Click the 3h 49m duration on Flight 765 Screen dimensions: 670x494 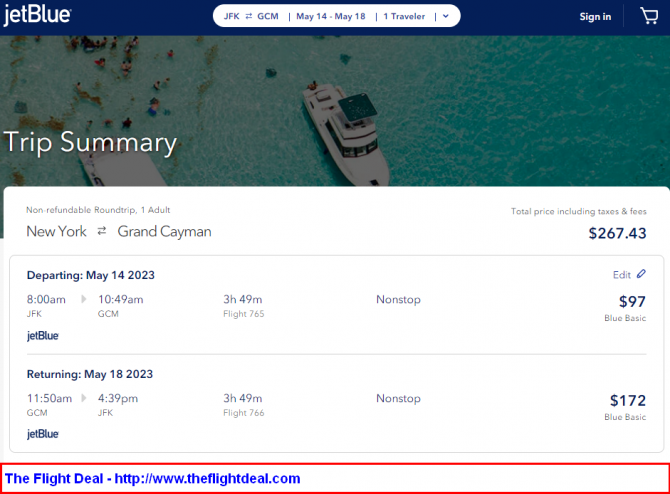point(243,300)
